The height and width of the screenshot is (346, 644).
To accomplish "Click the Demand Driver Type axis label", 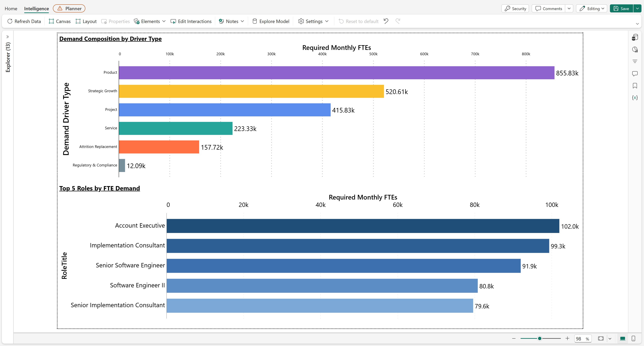I will pos(66,119).
